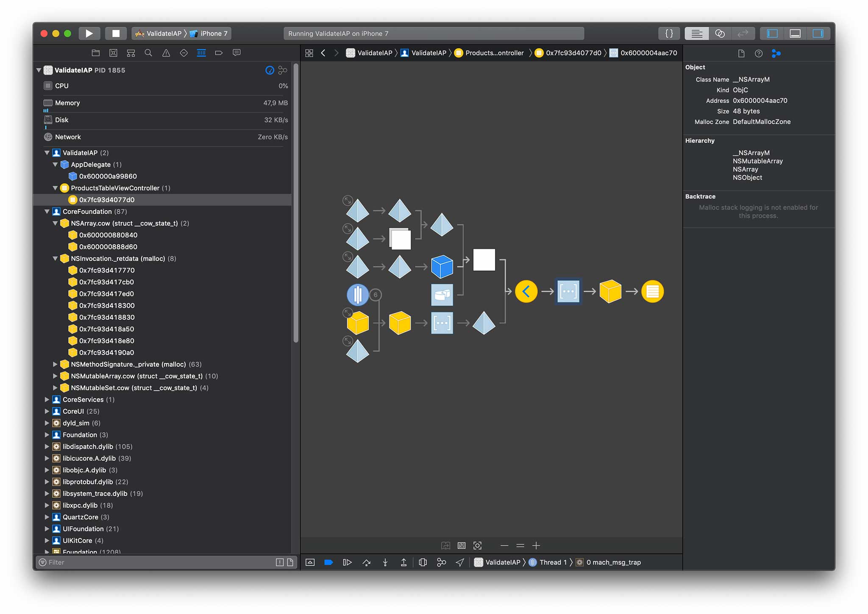This screenshot has width=868, height=614.
Task: Select the 0x600000a99860 AppDelegate instance
Action: tap(108, 176)
